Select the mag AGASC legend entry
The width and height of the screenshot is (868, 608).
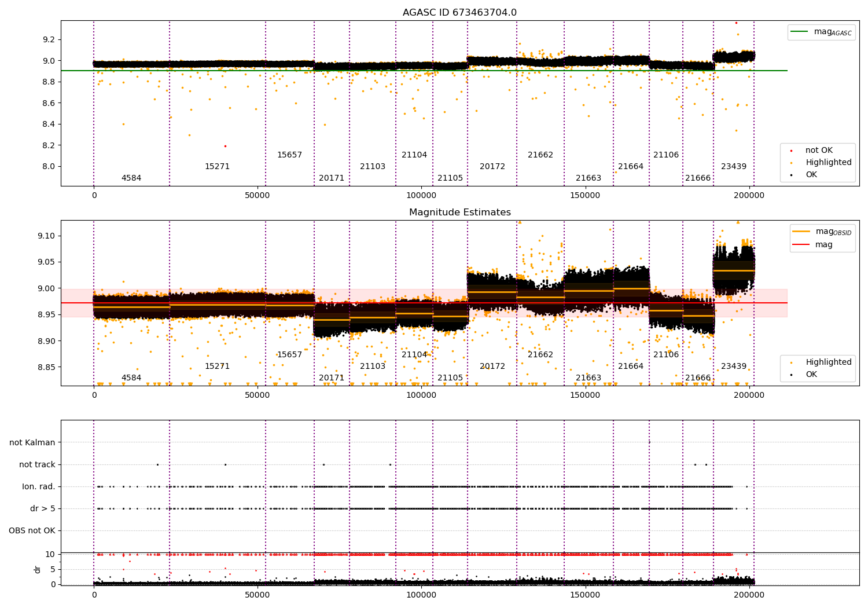point(822,32)
